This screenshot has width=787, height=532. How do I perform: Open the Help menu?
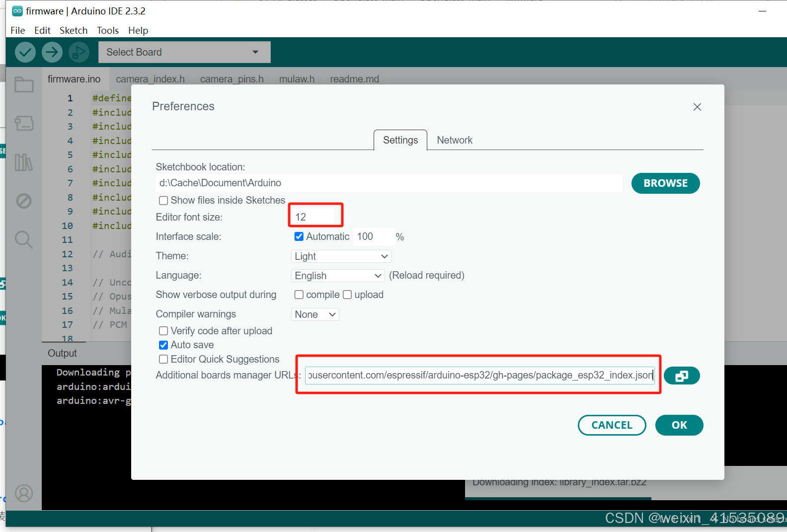click(x=138, y=30)
